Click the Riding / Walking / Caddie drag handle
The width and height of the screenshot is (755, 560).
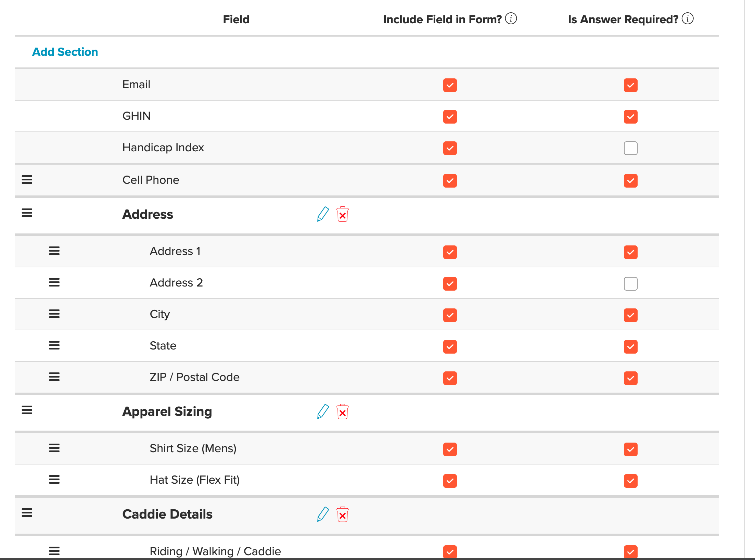54,551
